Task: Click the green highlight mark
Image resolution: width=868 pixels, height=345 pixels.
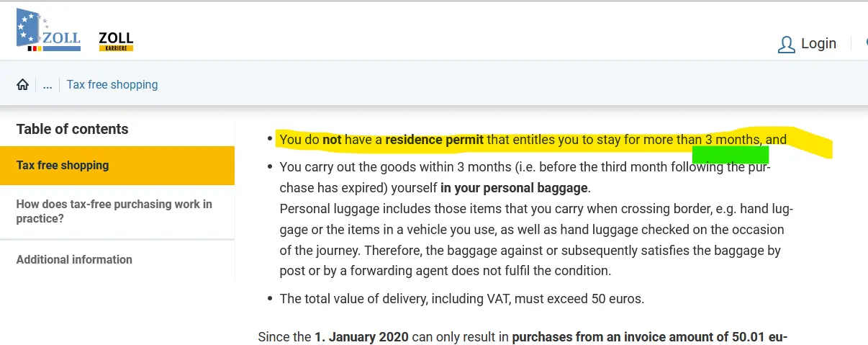Action: point(730,154)
